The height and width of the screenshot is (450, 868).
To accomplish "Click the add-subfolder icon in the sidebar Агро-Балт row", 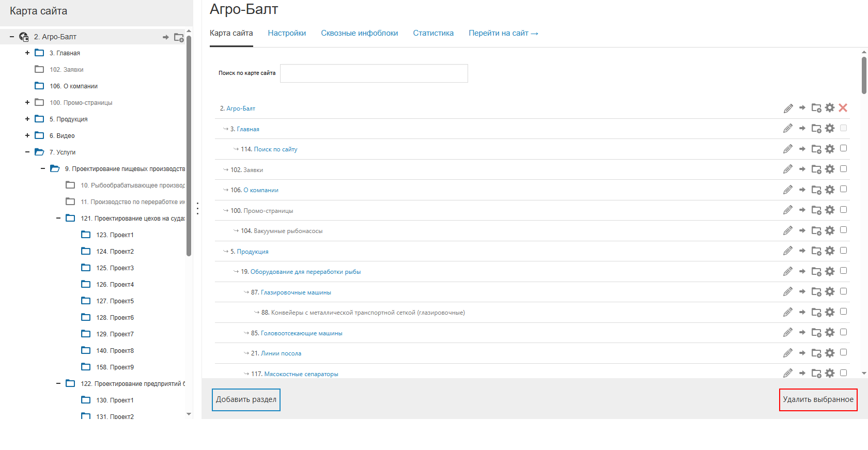I will [x=179, y=37].
